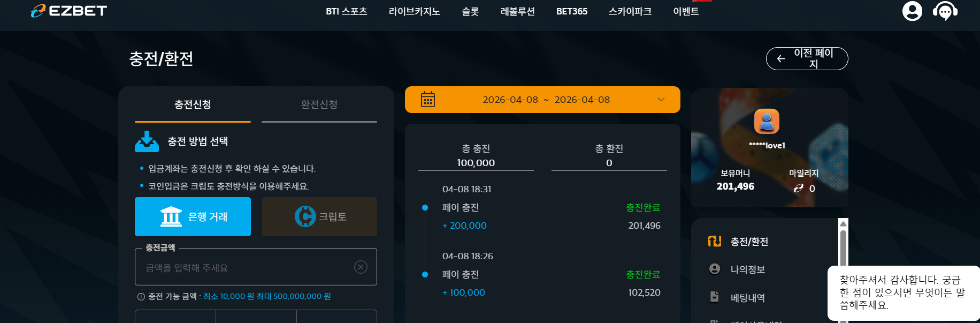Open 이벤트 from top menu
The image size is (980, 323).
pos(686,11)
